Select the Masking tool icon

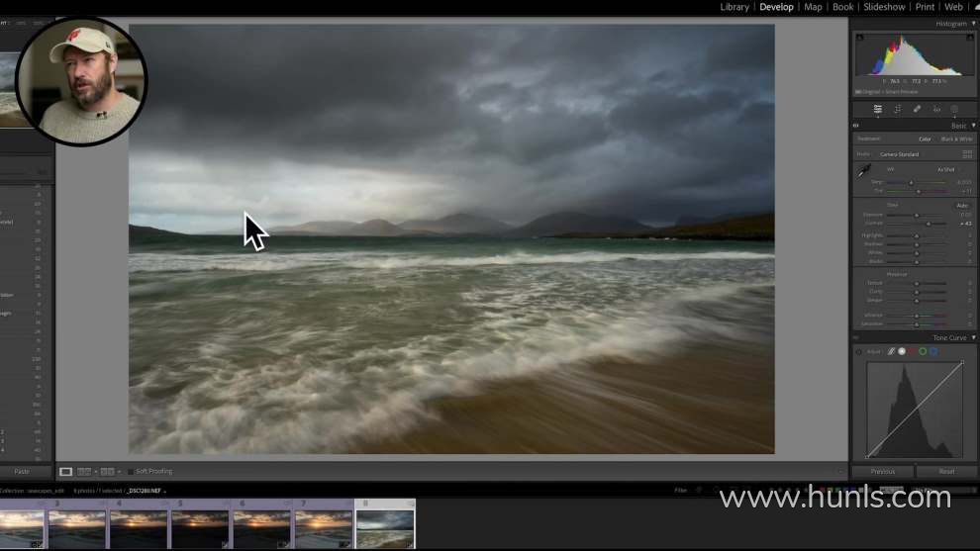[954, 110]
